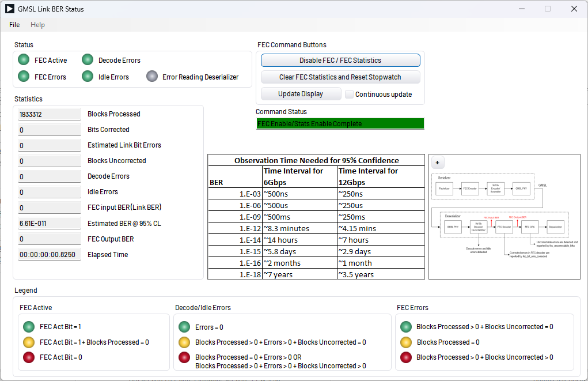Enable the Continuous update checkbox
Image resolution: width=588 pixels, height=381 pixels.
click(x=349, y=94)
